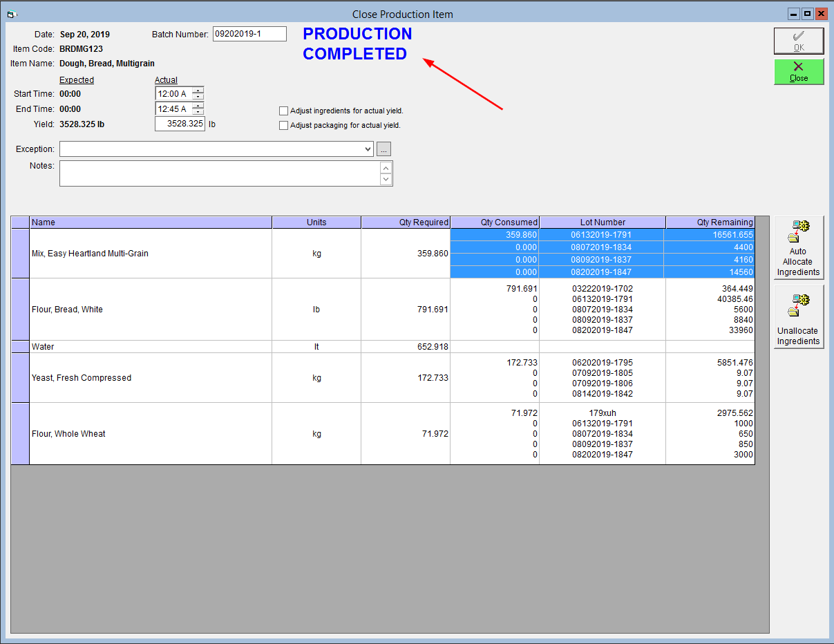Select the Flour, Whole Wheat ingredient name

[68, 434]
